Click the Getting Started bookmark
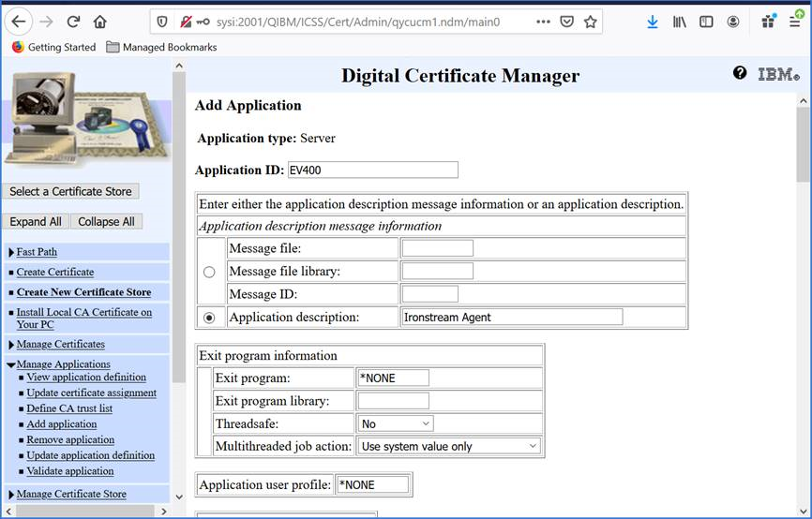 click(x=53, y=47)
